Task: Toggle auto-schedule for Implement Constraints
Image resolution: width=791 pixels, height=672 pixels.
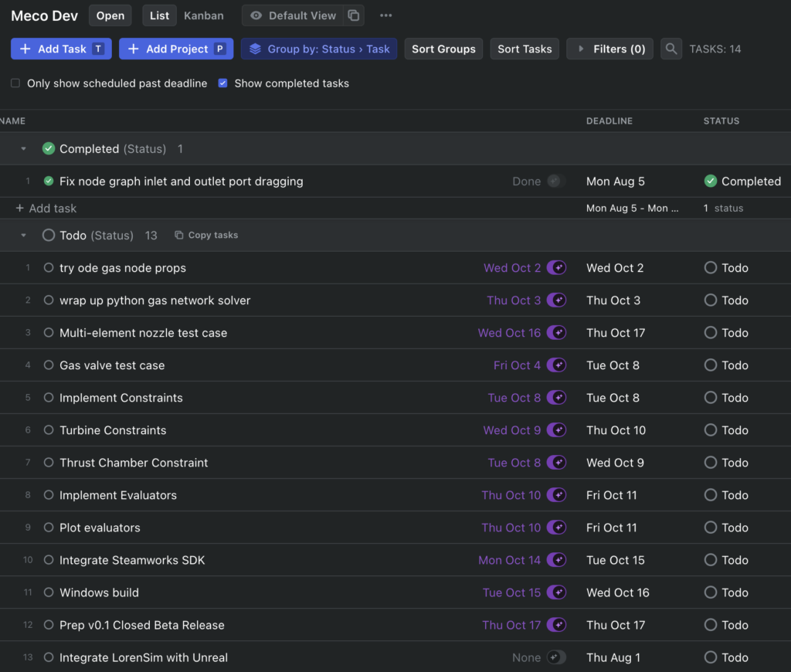Action: click(x=556, y=398)
